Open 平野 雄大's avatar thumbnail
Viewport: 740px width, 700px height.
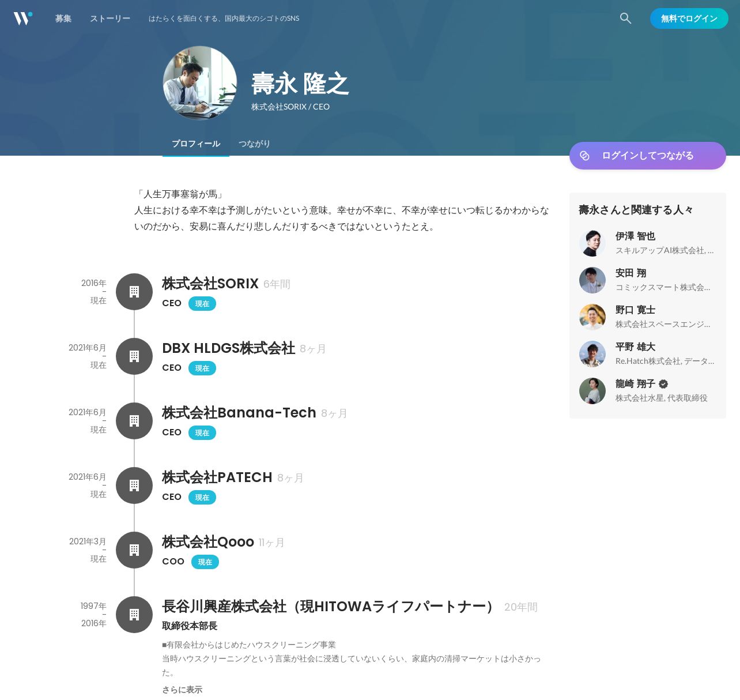(592, 354)
